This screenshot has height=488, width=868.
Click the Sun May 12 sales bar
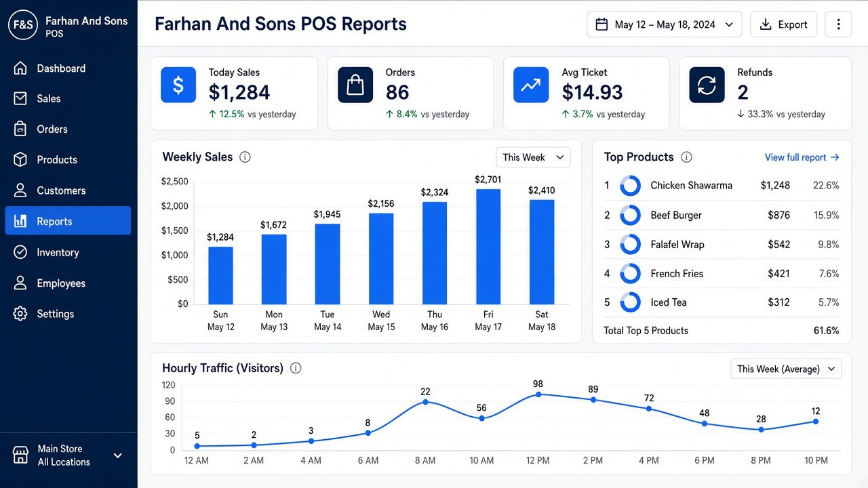click(220, 276)
